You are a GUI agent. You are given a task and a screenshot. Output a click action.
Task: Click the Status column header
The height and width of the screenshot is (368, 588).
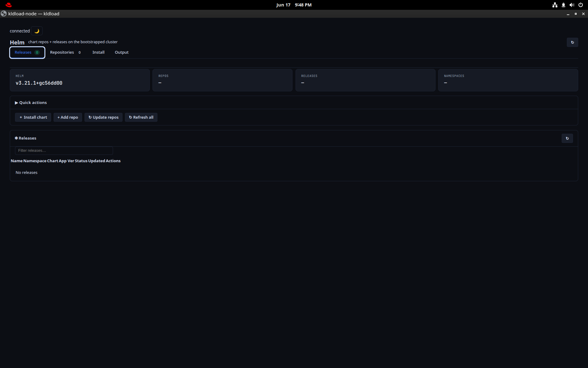[x=81, y=161]
